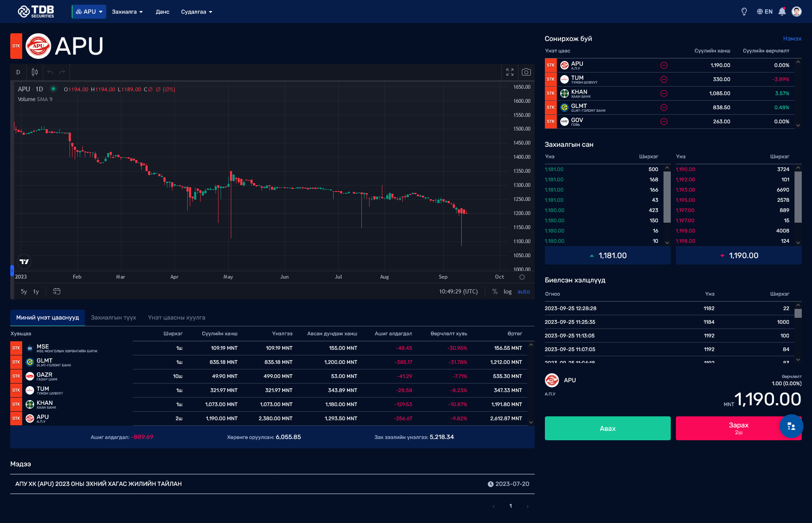Switch to the Үнэт цаасны хуулга tab
This screenshot has width=812, height=523.
coord(177,317)
